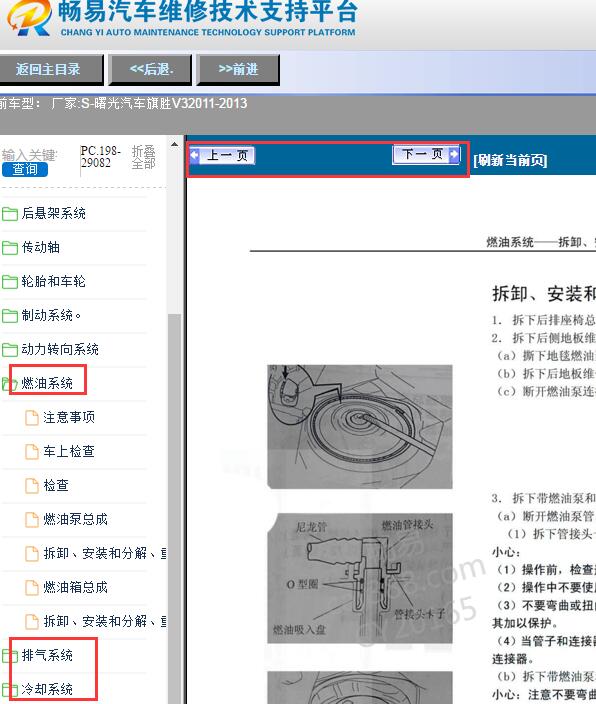Collapse the open folder icon of 燃油系统
Screen dimensions: 596x704
pos(9,384)
